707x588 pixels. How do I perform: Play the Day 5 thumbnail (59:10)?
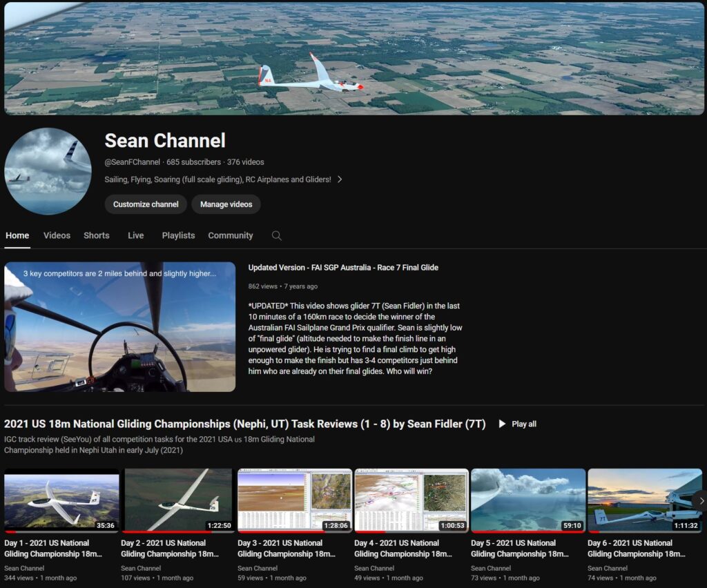[x=528, y=500]
